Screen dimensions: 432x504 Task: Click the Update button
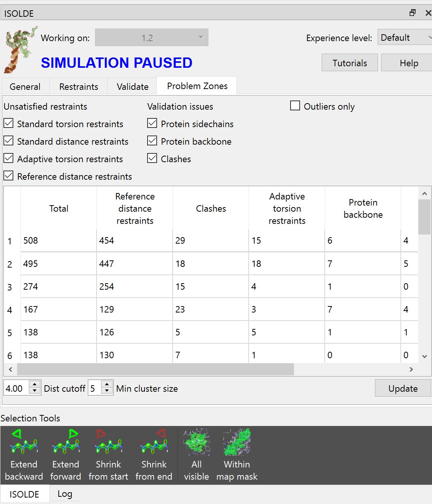pyautogui.click(x=403, y=388)
